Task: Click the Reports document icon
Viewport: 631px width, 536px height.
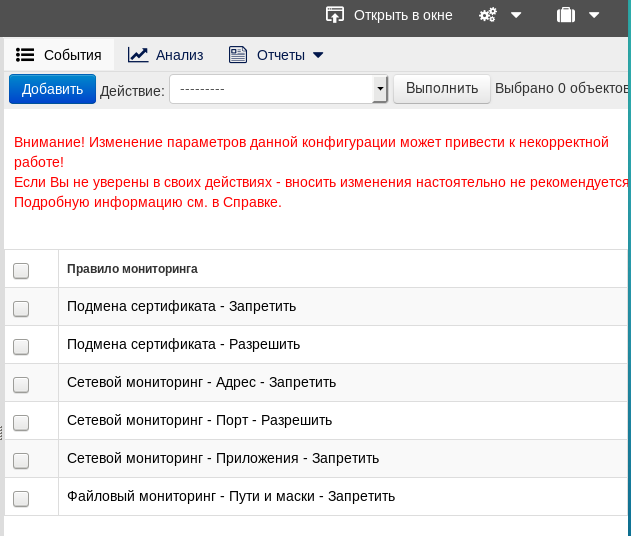Action: (237, 55)
